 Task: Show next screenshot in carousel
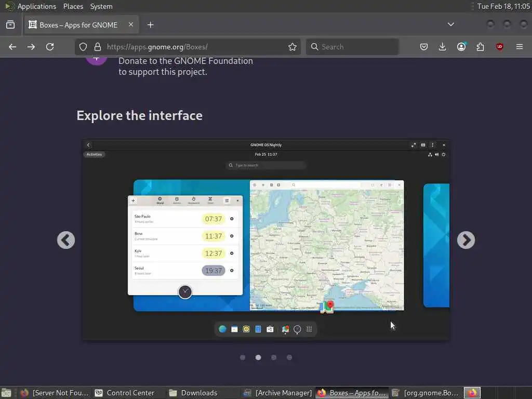466,240
